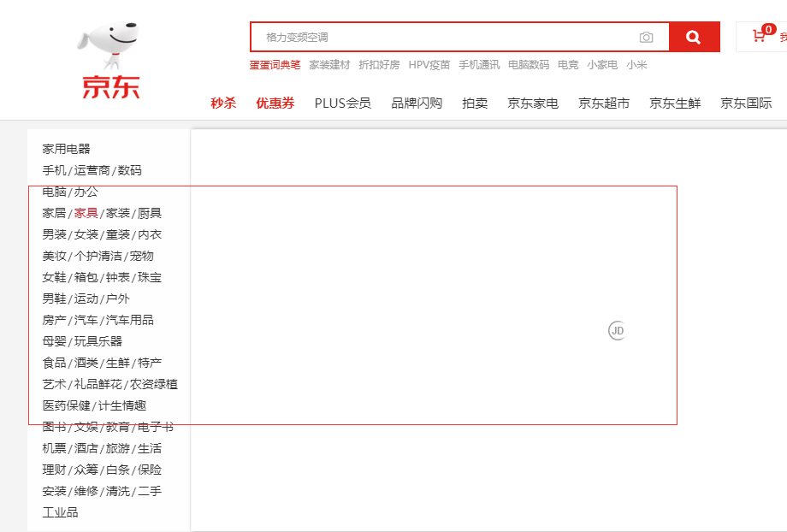Select the 童装 category link

118,234
